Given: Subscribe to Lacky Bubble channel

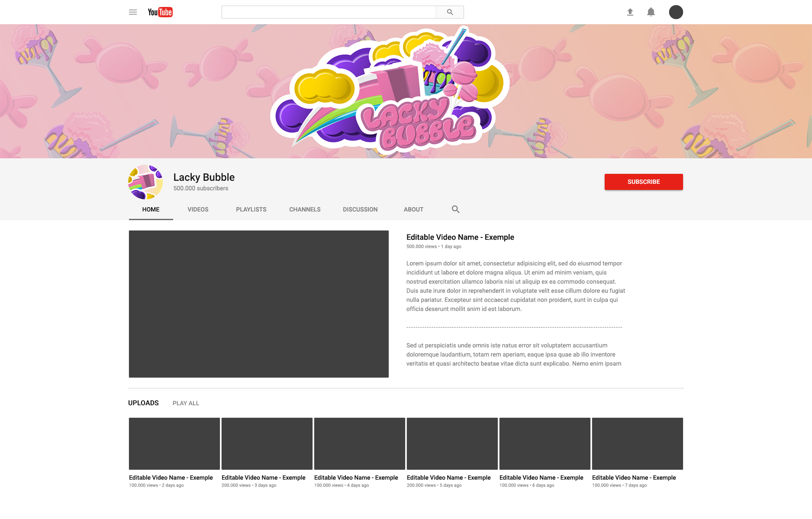Looking at the screenshot, I should tap(643, 182).
